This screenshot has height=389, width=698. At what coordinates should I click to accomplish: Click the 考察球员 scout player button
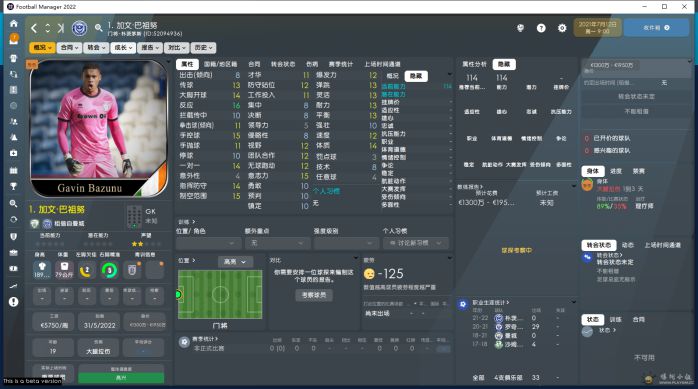click(314, 295)
